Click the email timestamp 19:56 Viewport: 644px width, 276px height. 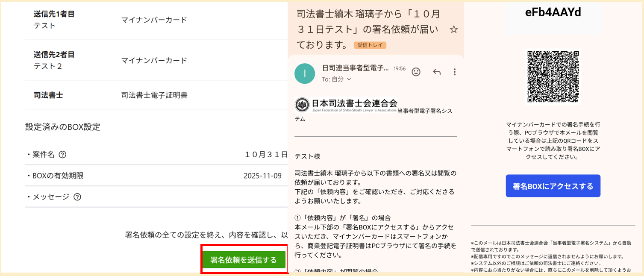click(x=399, y=68)
